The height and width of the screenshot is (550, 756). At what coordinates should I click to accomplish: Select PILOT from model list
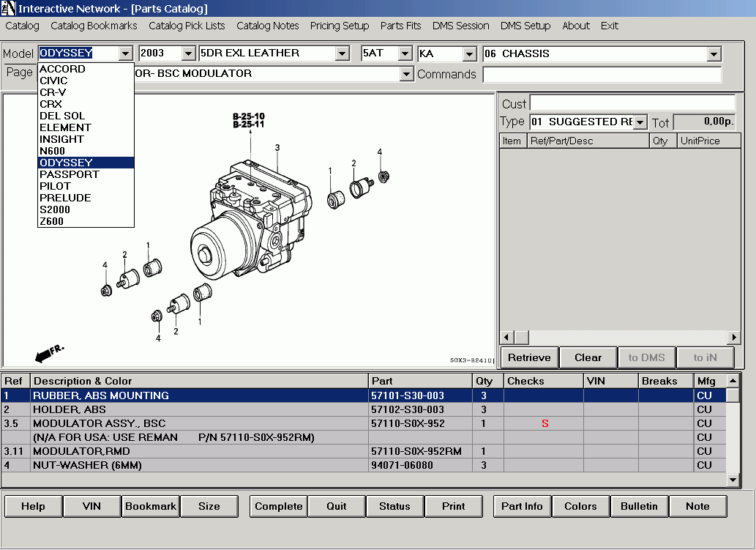coord(86,186)
